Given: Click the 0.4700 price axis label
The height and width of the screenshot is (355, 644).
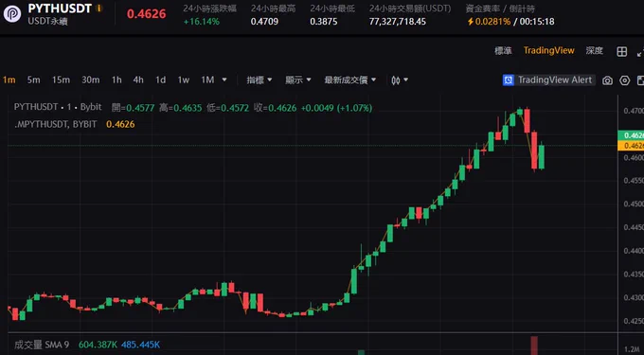Looking at the screenshot, I should (x=634, y=111).
